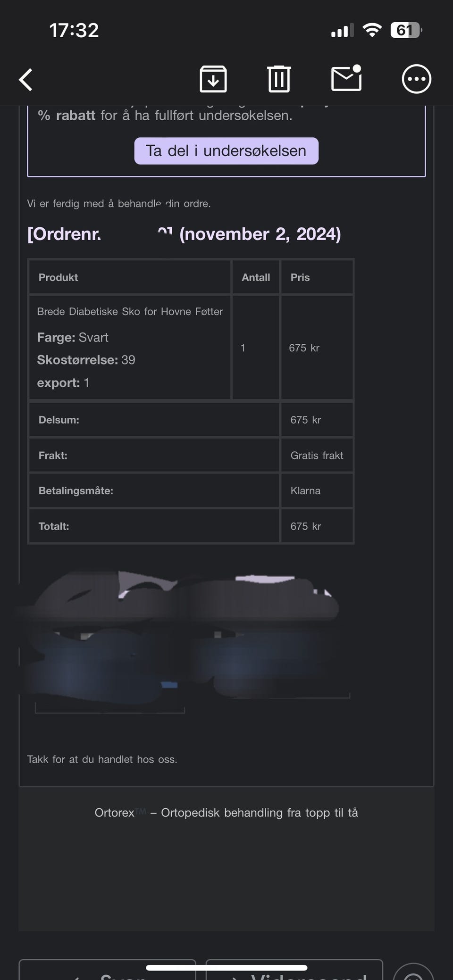Tap the emoji reaction circle button
The image size is (453, 980).
coord(413,972)
